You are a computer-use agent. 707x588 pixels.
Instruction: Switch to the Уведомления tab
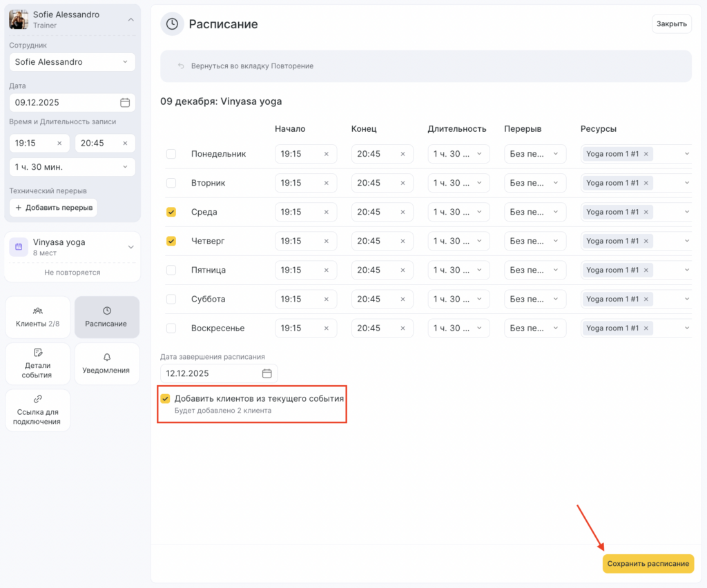click(x=107, y=364)
